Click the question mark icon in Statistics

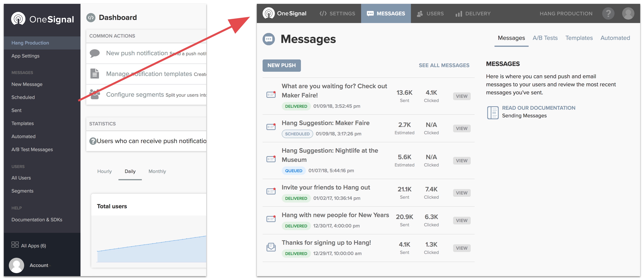point(93,141)
